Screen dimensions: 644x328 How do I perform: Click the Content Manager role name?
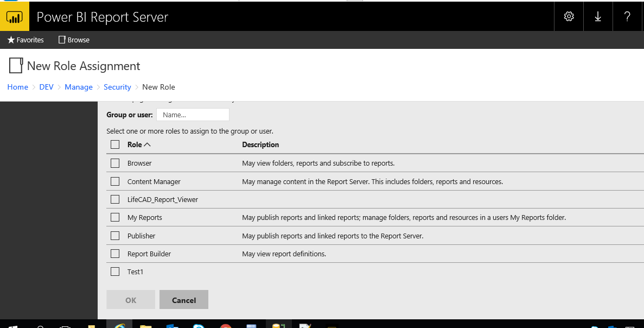tap(154, 182)
